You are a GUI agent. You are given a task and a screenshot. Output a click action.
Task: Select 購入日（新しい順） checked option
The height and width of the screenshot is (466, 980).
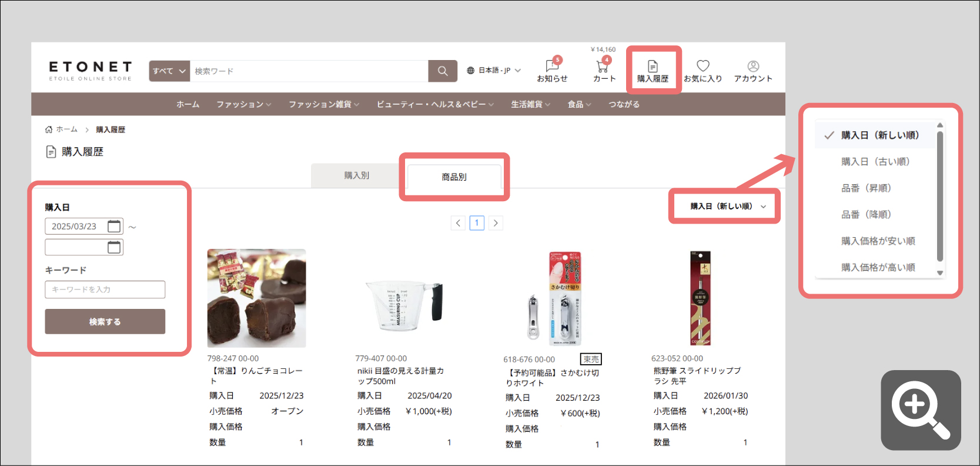[876, 135]
